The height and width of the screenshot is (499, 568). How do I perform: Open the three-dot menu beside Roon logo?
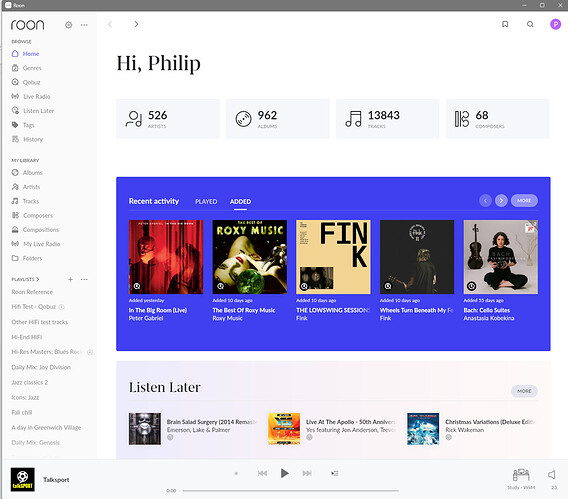point(84,25)
